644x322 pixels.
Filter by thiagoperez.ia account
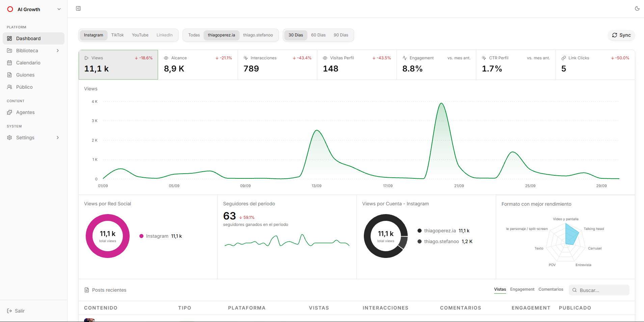coord(221,35)
